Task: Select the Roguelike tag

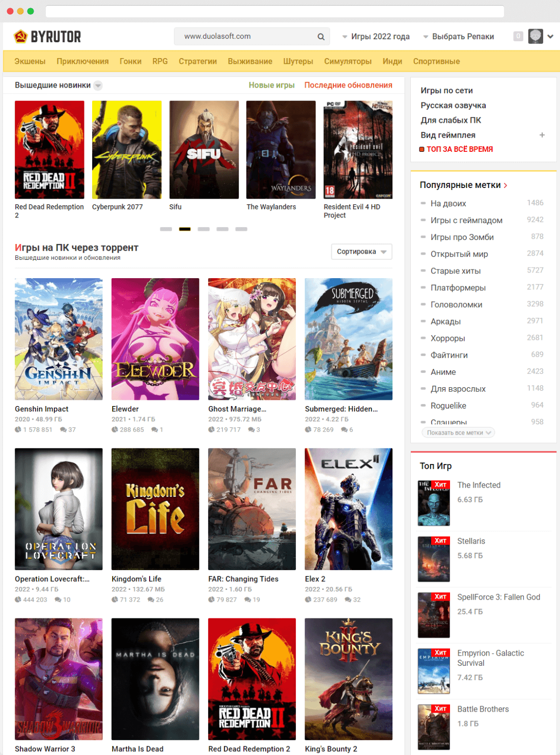Action: (449, 406)
